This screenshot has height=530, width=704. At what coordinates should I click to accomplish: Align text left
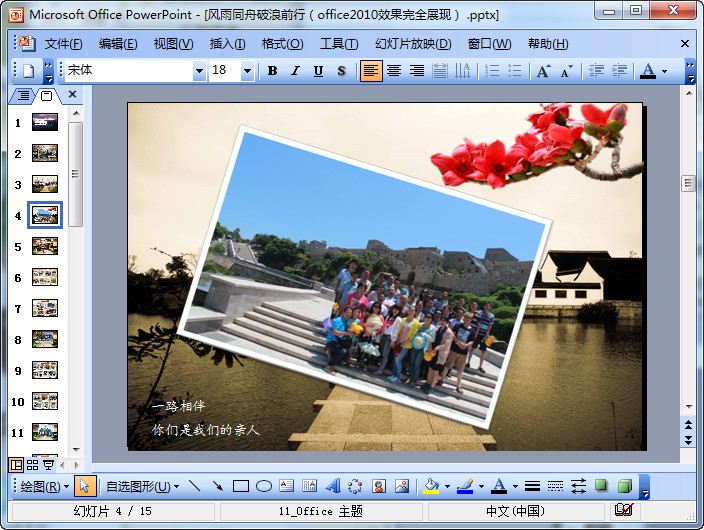(371, 71)
